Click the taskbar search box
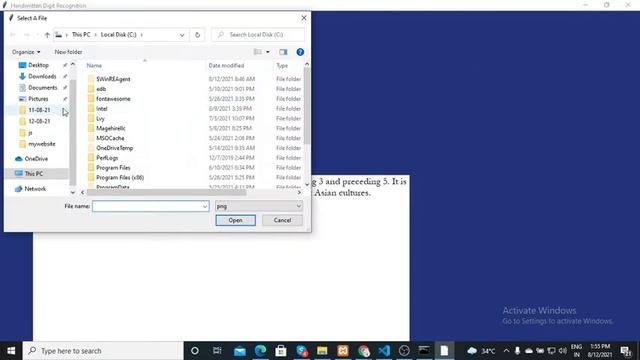This screenshot has height=360, width=640. pyautogui.click(x=103, y=351)
